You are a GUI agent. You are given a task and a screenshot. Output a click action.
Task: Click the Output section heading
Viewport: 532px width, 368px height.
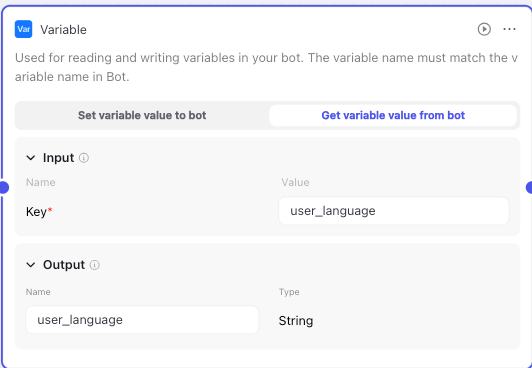(x=64, y=265)
